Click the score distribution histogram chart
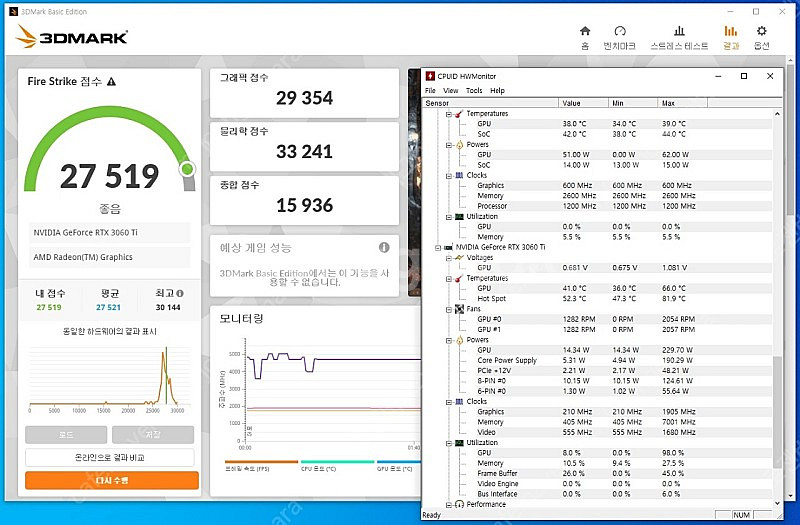 (110, 380)
